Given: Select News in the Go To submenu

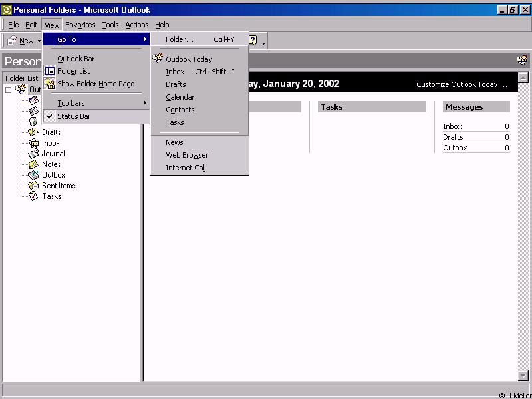Looking at the screenshot, I should click(x=199, y=142).
